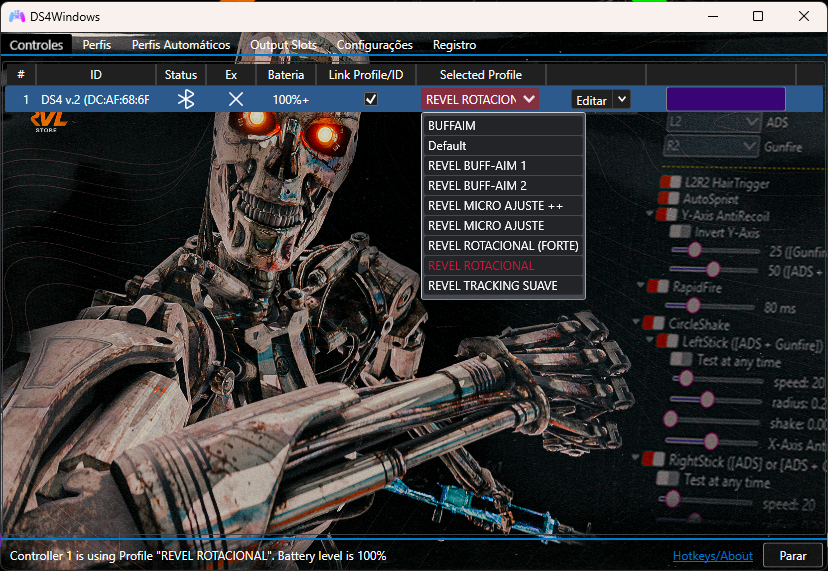
Task: Click the purple lightbar color swatch
Action: click(x=726, y=99)
